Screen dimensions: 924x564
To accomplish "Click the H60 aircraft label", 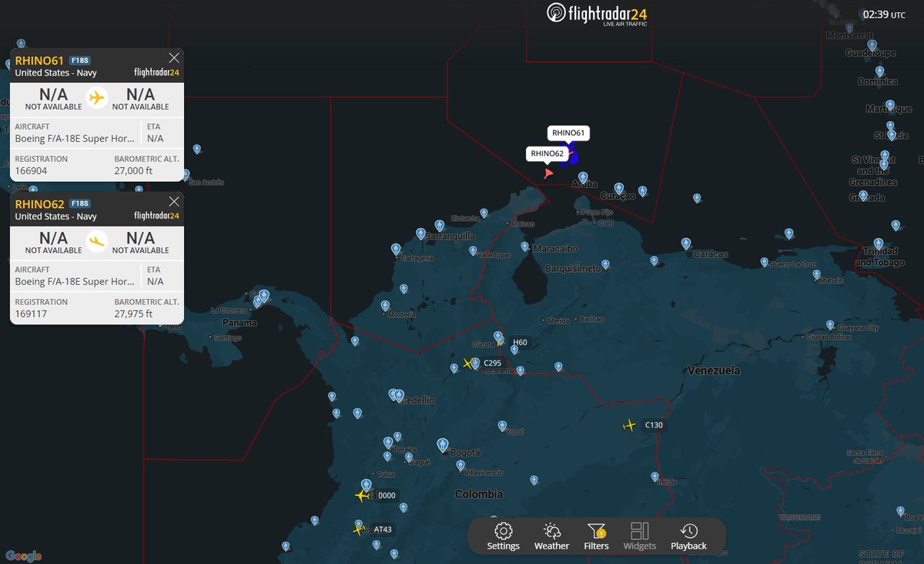I will coord(520,342).
